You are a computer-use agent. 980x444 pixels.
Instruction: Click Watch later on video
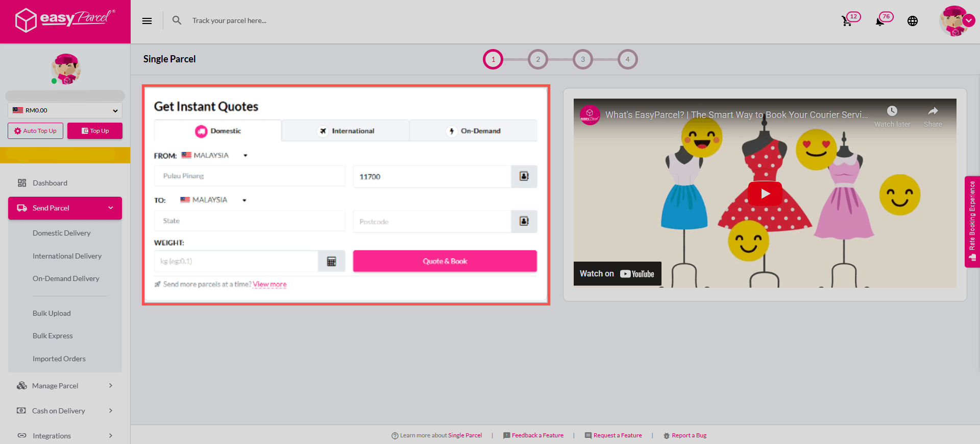point(892,116)
